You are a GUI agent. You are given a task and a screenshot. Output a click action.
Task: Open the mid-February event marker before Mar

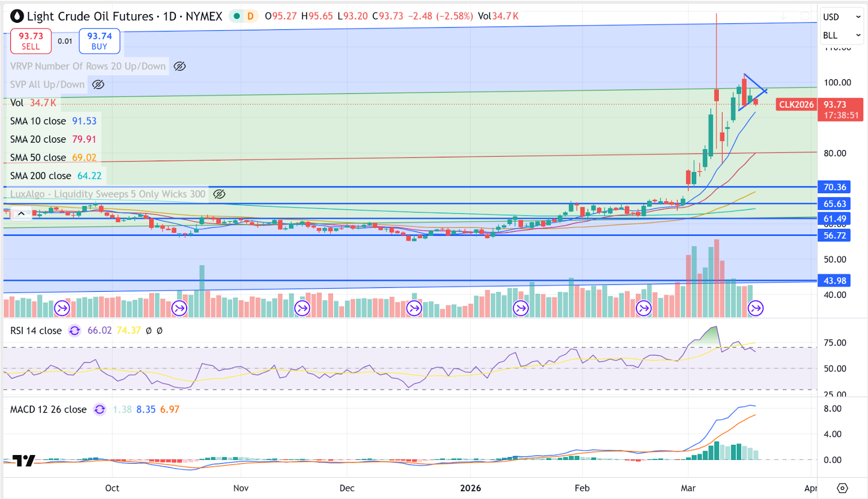[x=643, y=309]
